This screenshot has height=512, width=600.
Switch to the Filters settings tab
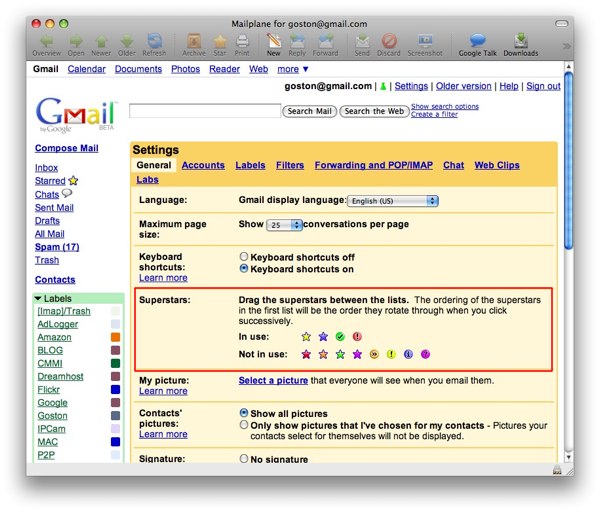click(x=290, y=165)
